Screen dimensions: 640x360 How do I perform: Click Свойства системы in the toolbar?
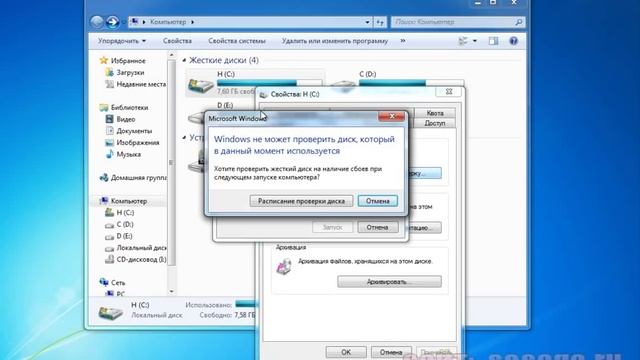(237, 41)
